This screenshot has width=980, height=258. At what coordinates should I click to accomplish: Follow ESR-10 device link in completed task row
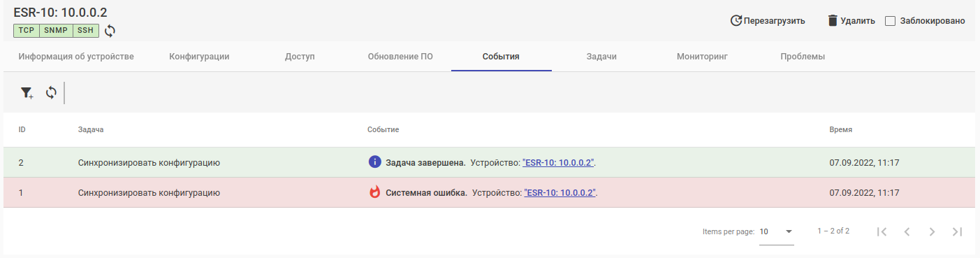pos(558,162)
